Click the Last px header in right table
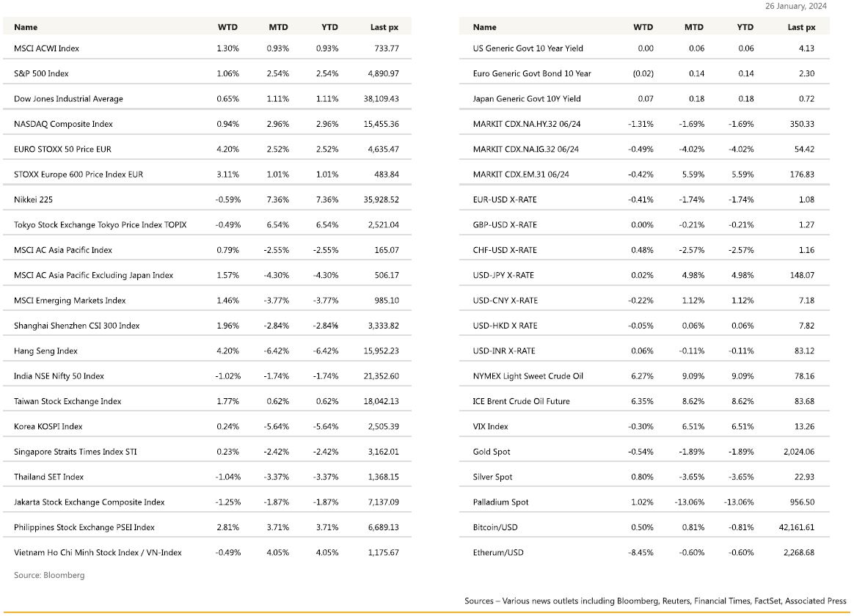Viewport: 854px width, 616px height. point(801,27)
